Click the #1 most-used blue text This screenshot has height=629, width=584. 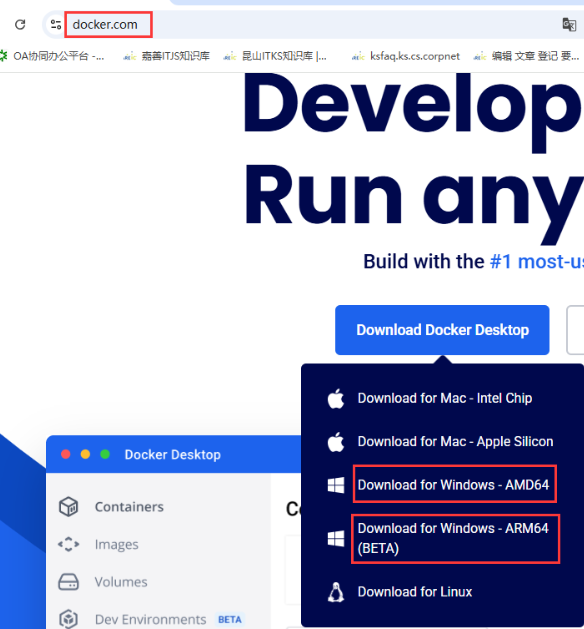[x=537, y=262]
